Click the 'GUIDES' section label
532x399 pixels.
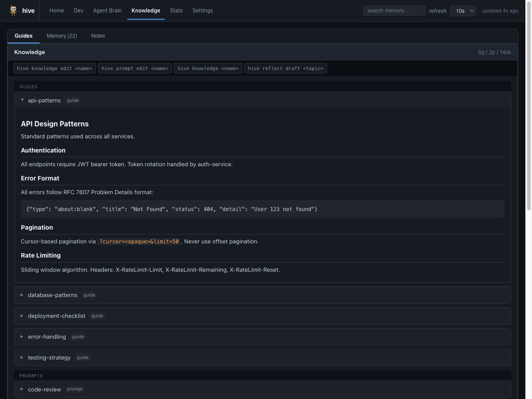point(28,86)
